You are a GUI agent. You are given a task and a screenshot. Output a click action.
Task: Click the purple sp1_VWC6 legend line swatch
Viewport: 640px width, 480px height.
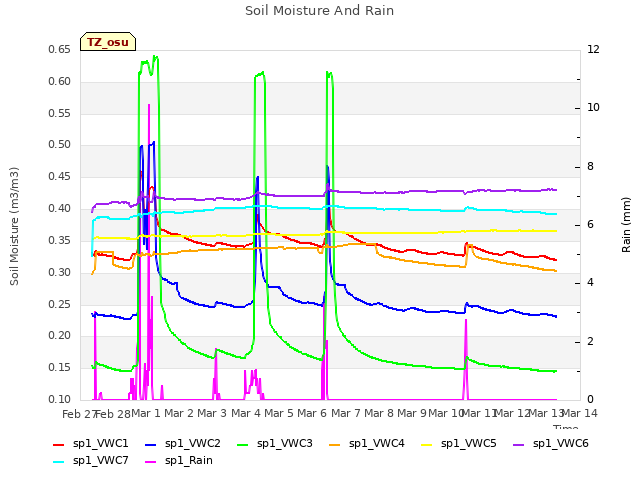coord(519,445)
